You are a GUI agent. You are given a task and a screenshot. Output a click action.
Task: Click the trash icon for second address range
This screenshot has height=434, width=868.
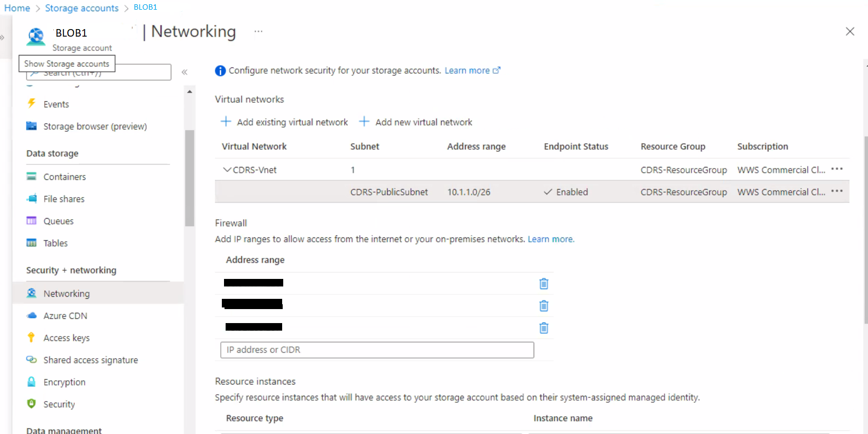point(544,306)
